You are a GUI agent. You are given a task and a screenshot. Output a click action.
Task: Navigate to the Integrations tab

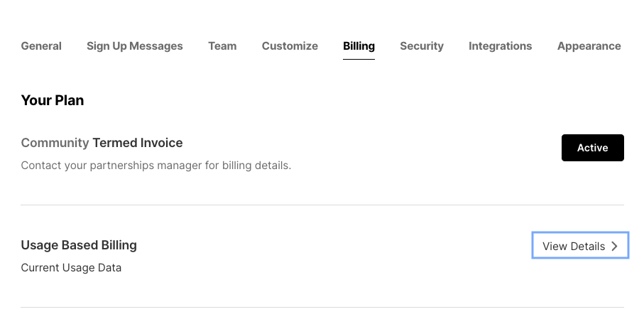click(501, 46)
